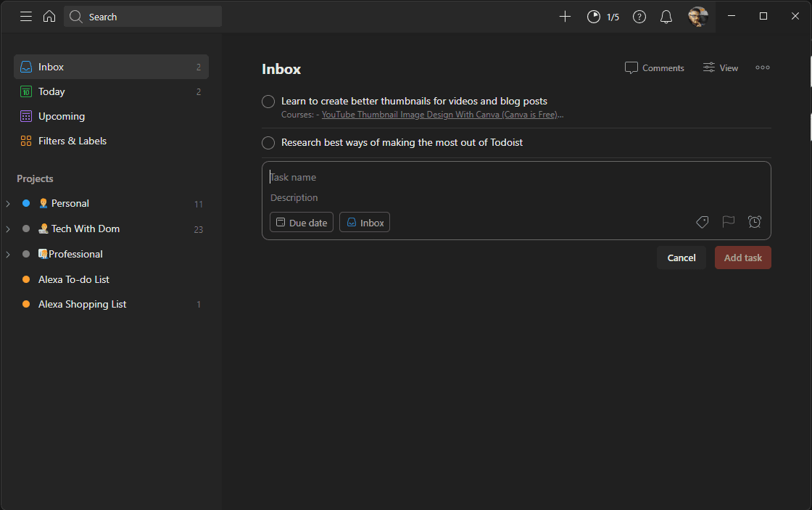Expand the Tech With Dom project
The image size is (812, 510).
[8, 229]
